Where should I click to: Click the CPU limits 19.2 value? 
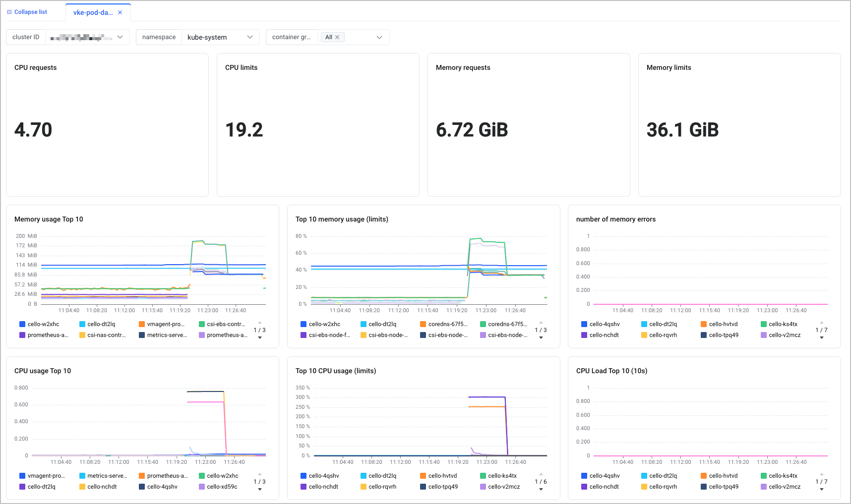click(x=244, y=130)
